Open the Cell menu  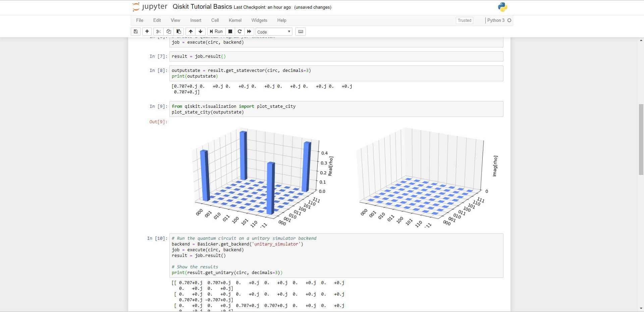(x=215, y=20)
